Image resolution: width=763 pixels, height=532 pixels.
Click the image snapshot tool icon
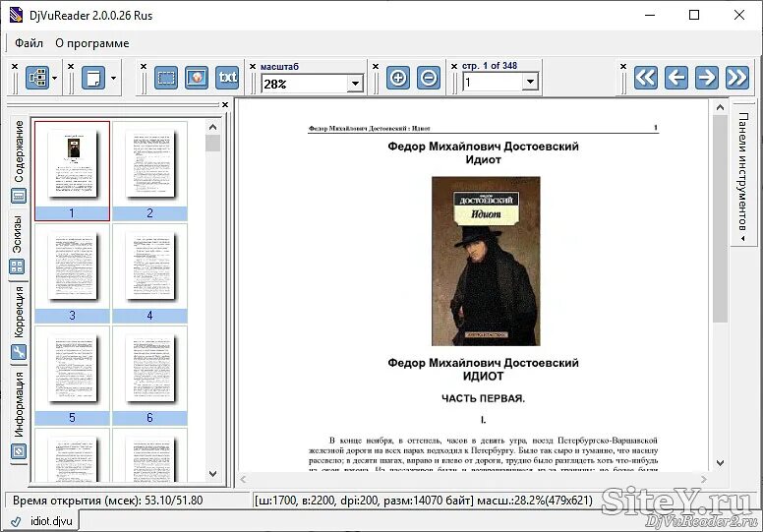(x=197, y=78)
